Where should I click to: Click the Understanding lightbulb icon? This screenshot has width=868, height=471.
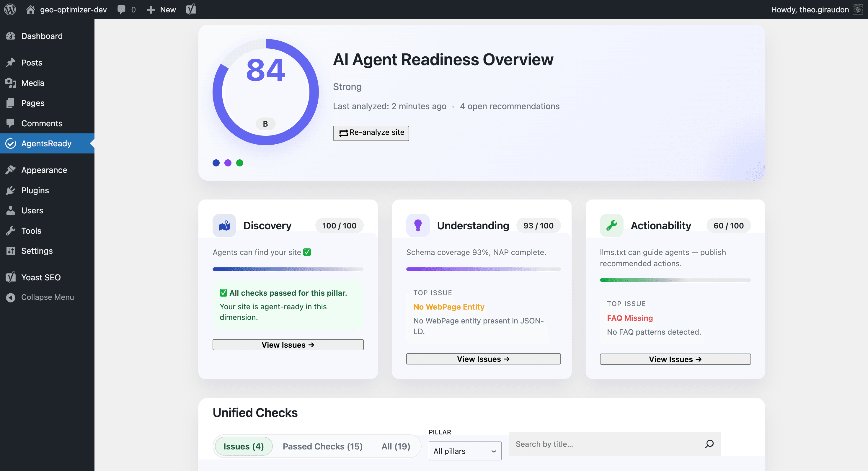(x=418, y=225)
